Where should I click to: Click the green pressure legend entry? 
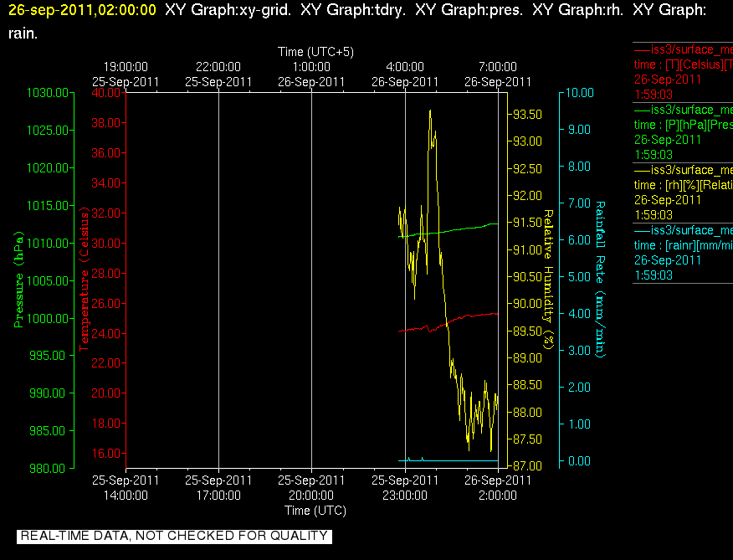pos(683,132)
